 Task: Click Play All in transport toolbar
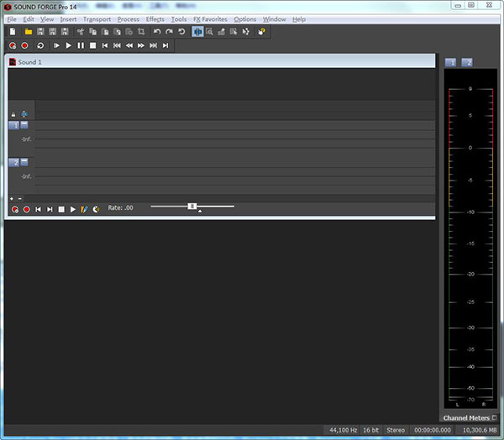(x=56, y=45)
